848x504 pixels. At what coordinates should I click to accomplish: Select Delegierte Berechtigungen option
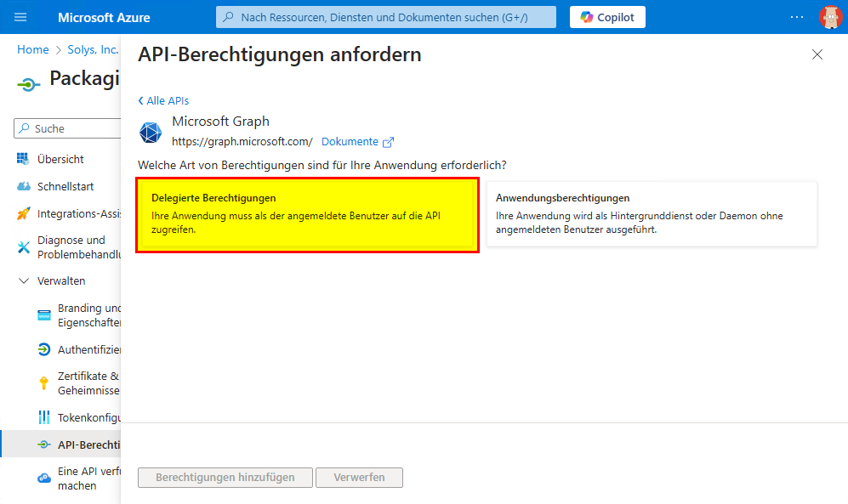[x=308, y=215]
